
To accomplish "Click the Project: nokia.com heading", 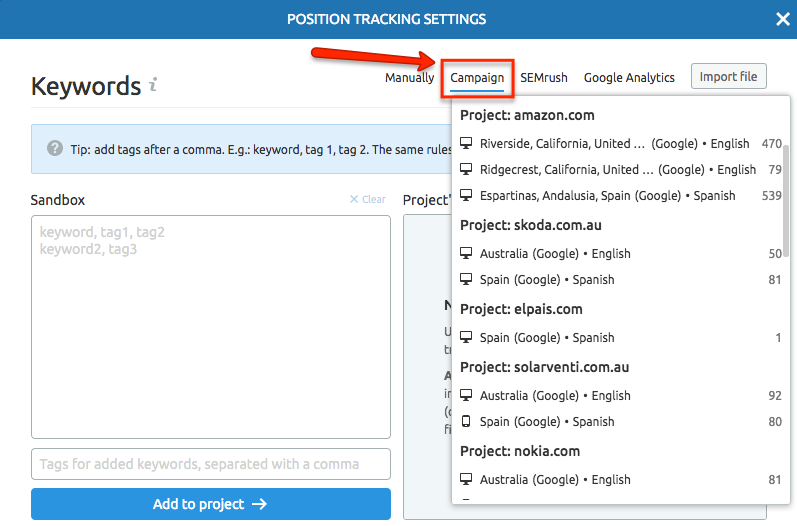I will (520, 451).
